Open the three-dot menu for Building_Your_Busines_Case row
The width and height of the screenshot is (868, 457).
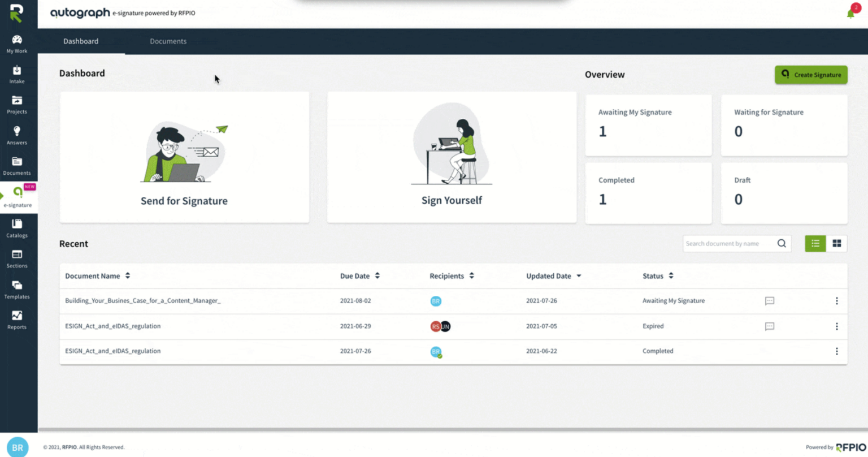coord(837,301)
